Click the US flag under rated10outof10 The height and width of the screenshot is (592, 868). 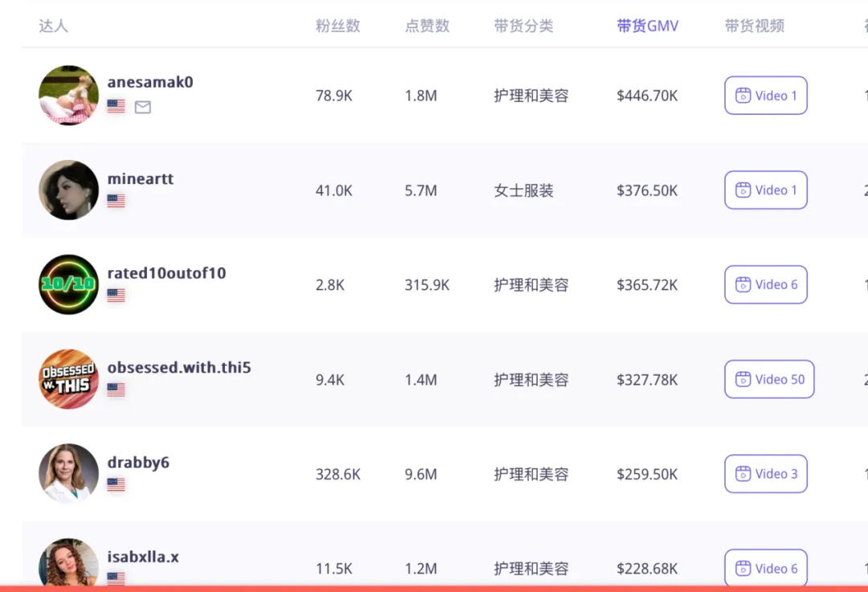pos(116,295)
